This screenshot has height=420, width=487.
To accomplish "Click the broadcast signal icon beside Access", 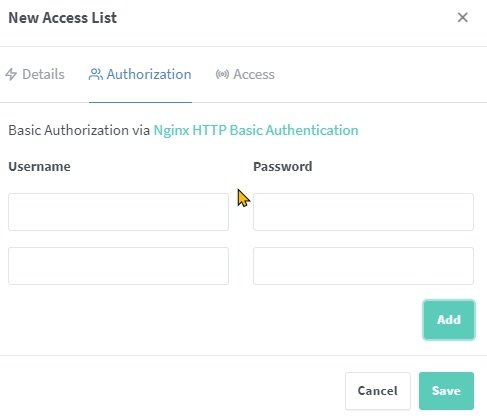I will tap(222, 74).
